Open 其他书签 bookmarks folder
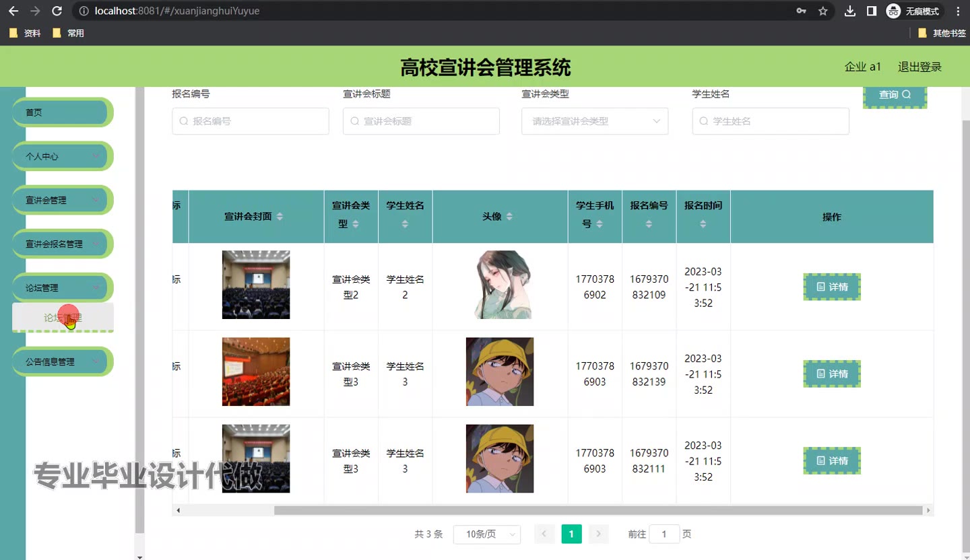Viewport: 970px width, 560px height. [x=942, y=33]
